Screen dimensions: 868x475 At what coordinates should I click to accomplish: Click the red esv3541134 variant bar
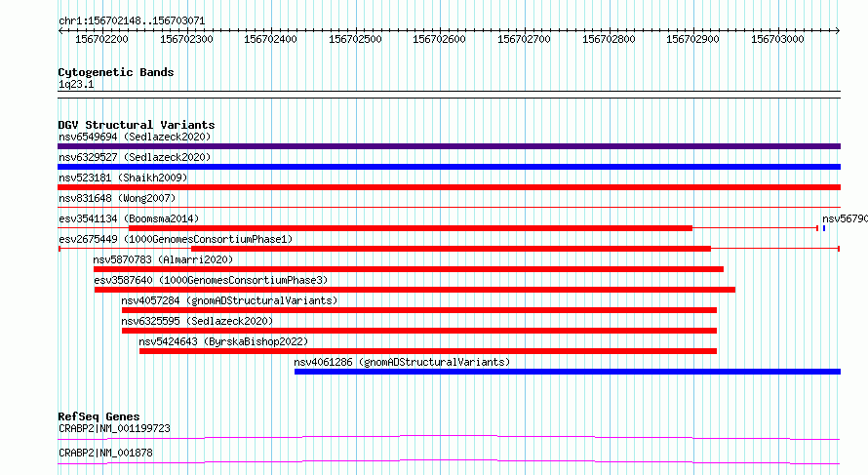(411, 228)
